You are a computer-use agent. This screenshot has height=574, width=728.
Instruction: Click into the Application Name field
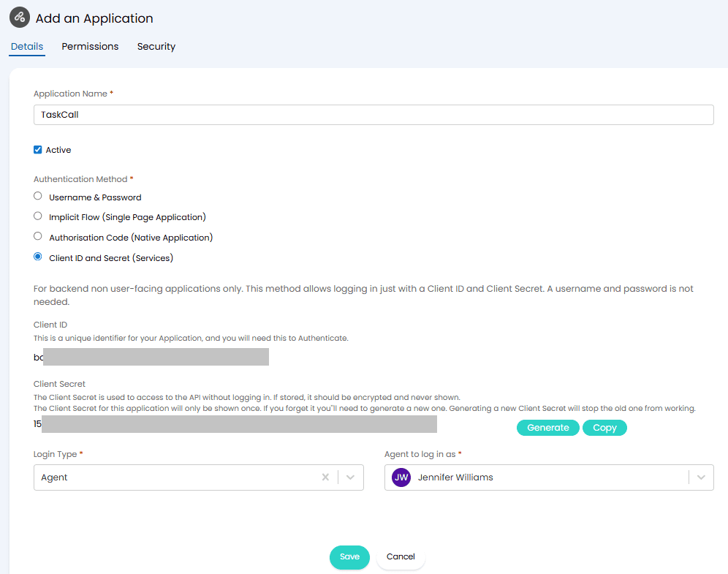tap(374, 114)
